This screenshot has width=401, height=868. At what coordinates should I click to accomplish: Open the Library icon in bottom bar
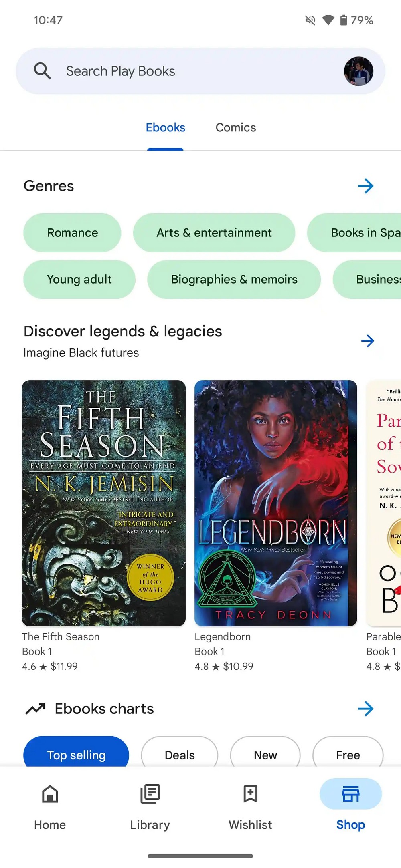click(x=150, y=794)
